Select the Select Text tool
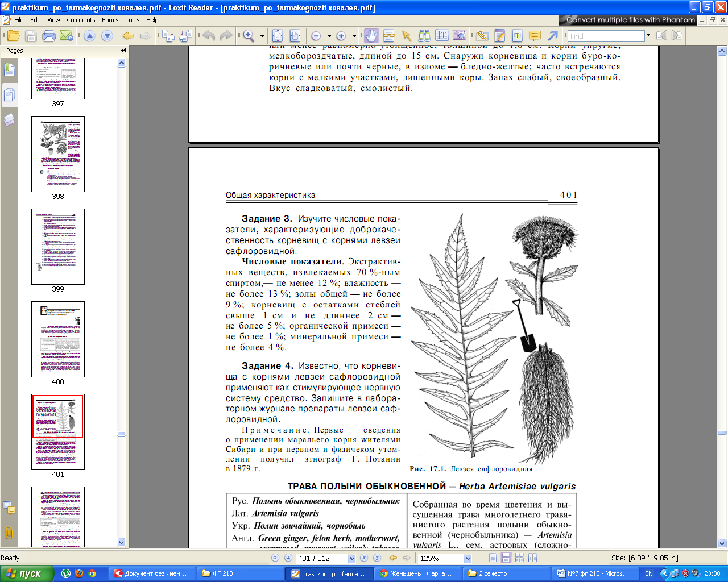This screenshot has height=582, width=728. click(x=442, y=36)
